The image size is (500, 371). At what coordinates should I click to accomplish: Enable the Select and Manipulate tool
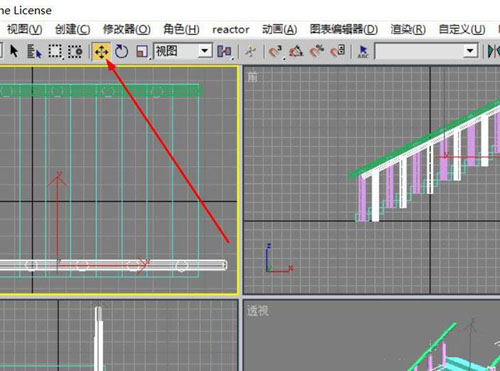click(x=250, y=51)
